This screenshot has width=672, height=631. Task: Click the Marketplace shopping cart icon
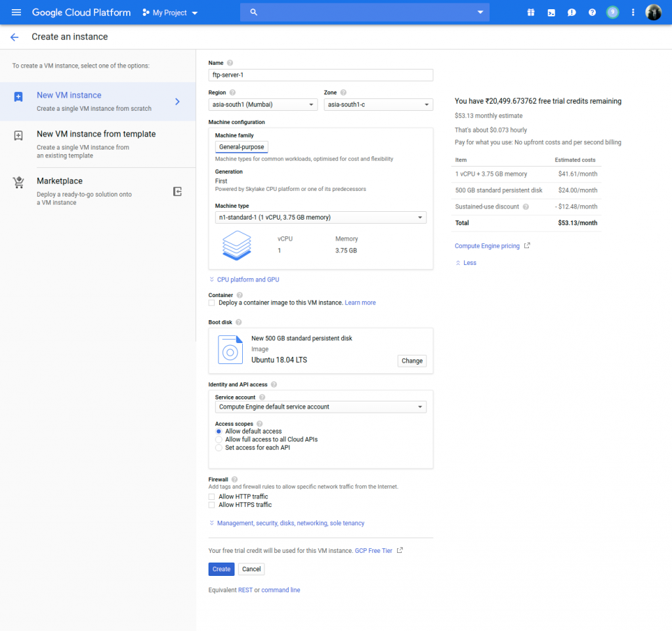[18, 183]
